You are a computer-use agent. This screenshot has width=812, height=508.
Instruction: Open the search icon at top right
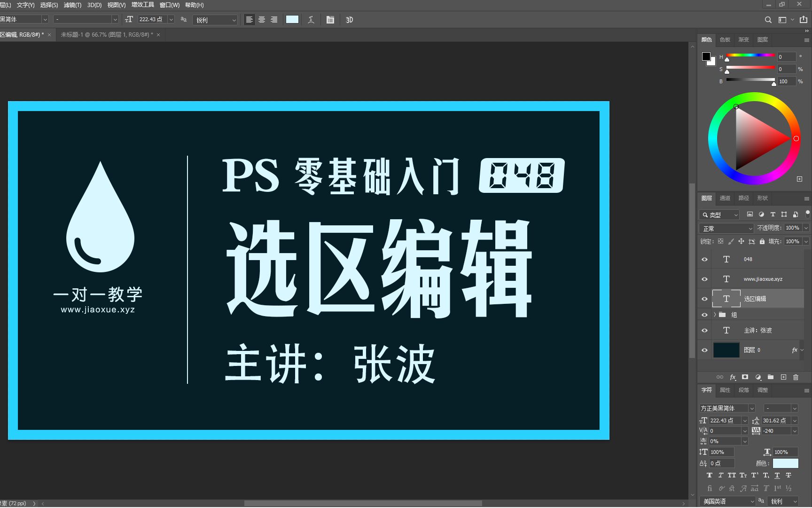pos(768,20)
